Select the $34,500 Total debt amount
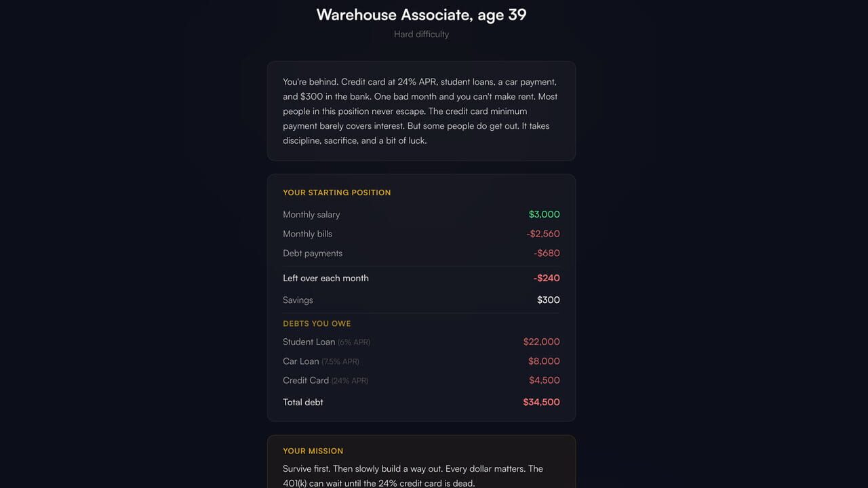868x488 pixels. click(x=541, y=402)
